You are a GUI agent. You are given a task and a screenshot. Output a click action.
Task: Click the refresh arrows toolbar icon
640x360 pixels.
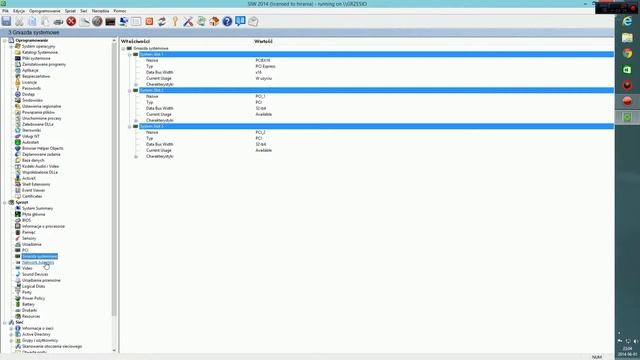(x=162, y=21)
